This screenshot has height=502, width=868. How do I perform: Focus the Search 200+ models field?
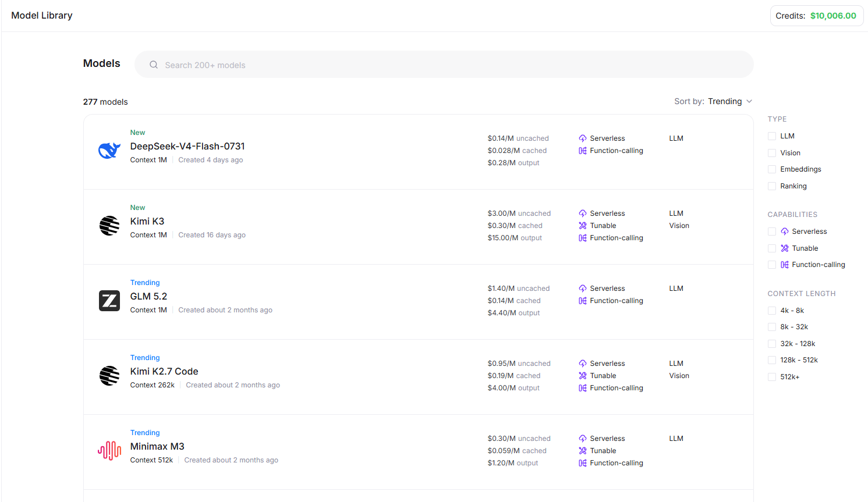tap(444, 65)
